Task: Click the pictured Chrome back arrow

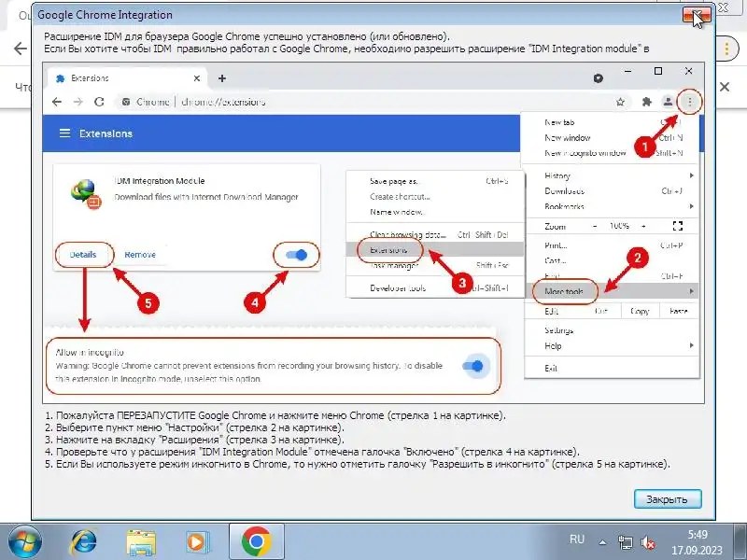Action: pos(57,102)
